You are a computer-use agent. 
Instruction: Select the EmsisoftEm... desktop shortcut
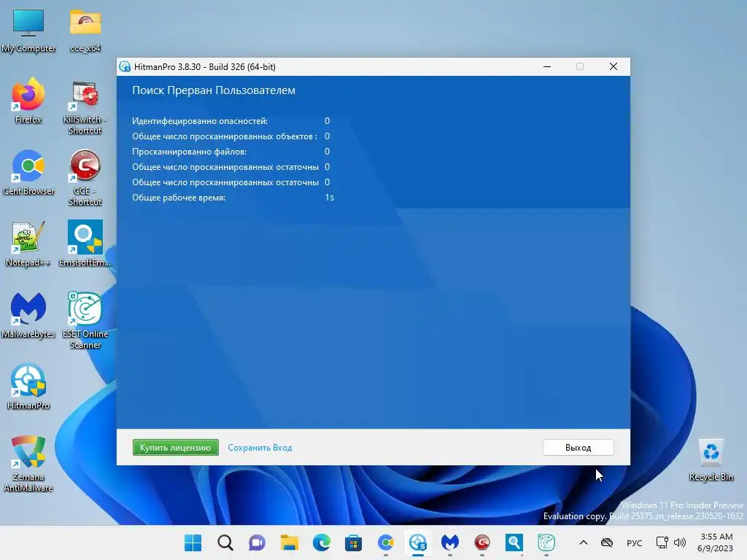coord(85,244)
